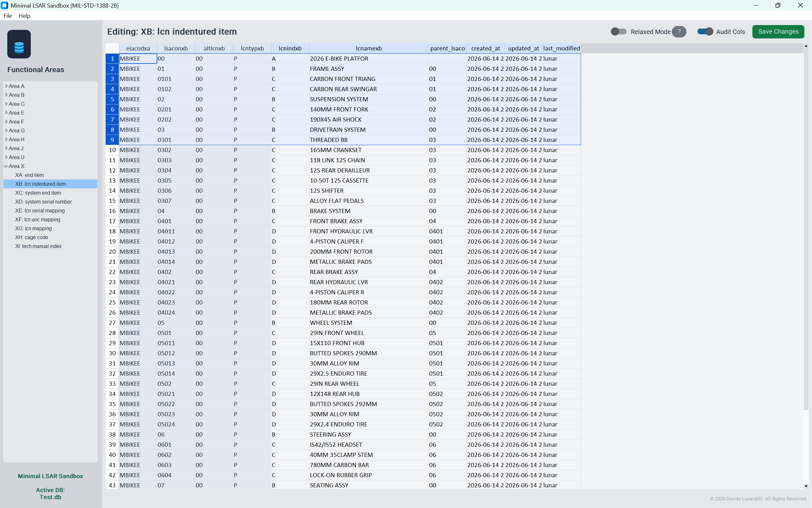Click the table select-all corner button
Viewport: 812px width, 508px height.
(112, 48)
